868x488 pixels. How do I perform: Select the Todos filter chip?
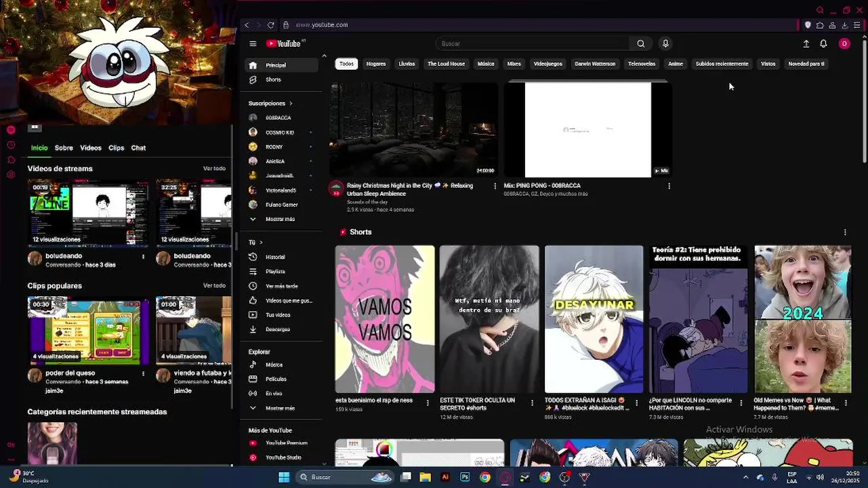346,64
